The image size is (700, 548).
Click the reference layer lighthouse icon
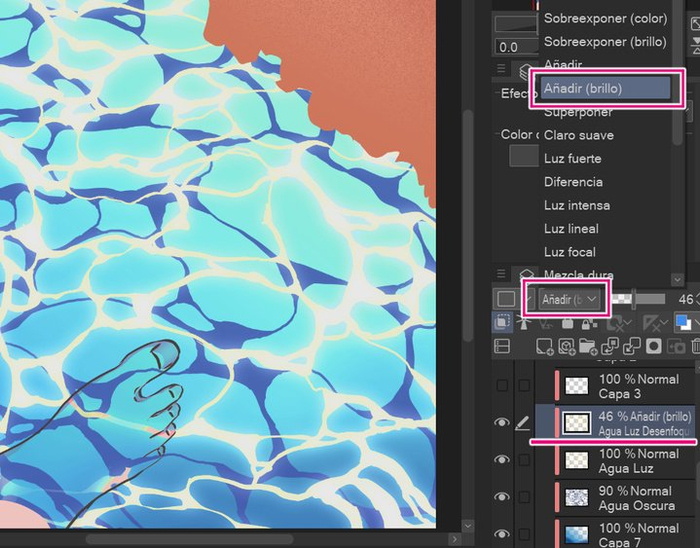(x=524, y=323)
